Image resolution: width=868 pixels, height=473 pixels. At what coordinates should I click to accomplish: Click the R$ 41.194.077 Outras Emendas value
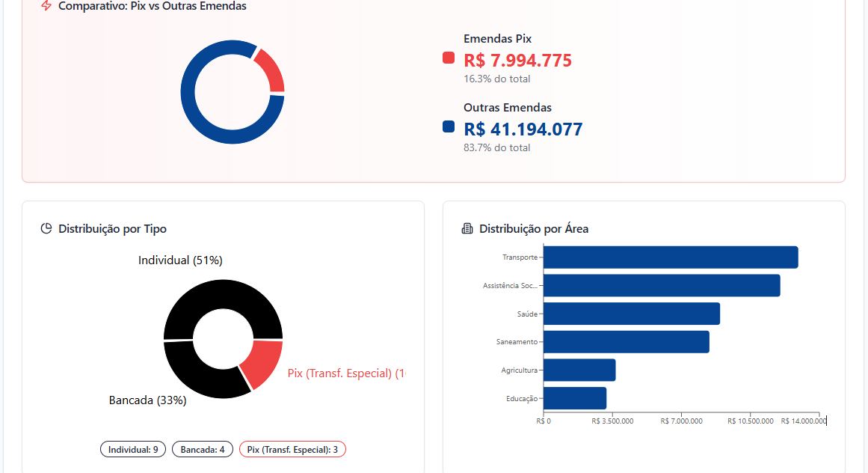click(523, 129)
